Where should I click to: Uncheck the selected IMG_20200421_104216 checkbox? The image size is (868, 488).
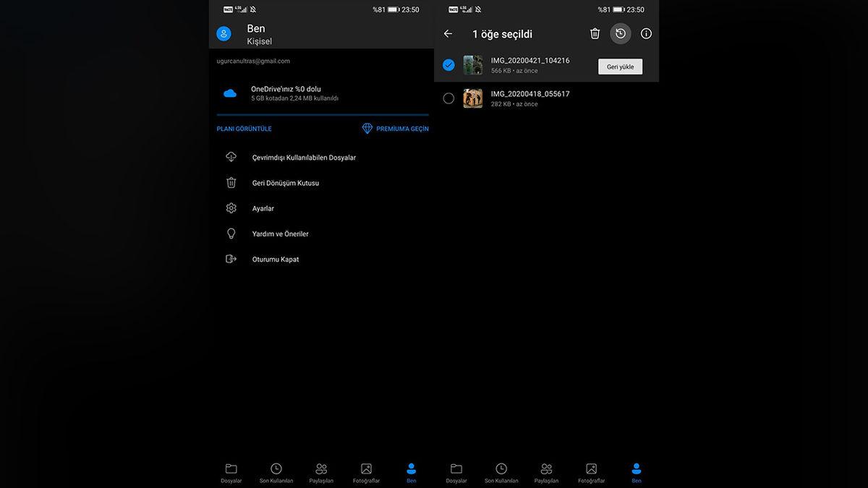(448, 65)
